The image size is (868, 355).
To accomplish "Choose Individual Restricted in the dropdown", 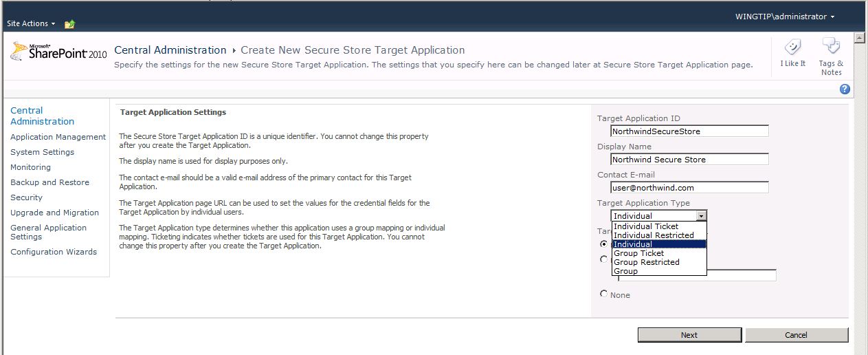I will pos(658,235).
